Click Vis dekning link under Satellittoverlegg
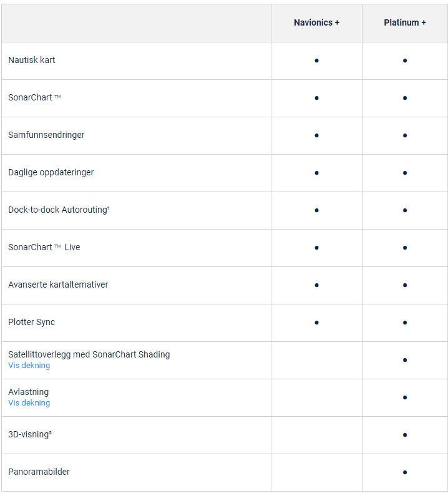This screenshot has width=448, height=496. pos(29,366)
